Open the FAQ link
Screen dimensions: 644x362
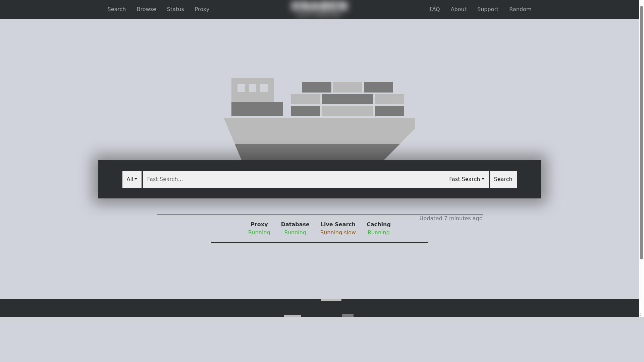pos(434,9)
